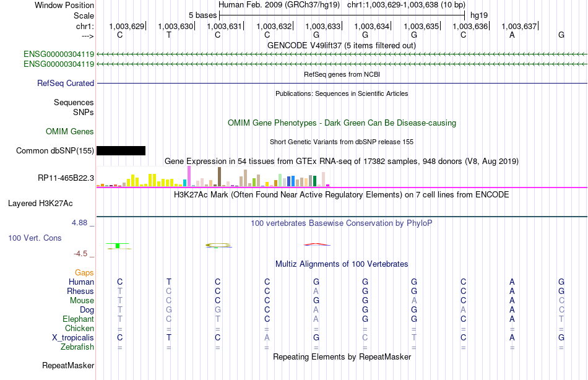Click the 100 Vert. Cons label
The image size is (588, 380).
point(35,238)
